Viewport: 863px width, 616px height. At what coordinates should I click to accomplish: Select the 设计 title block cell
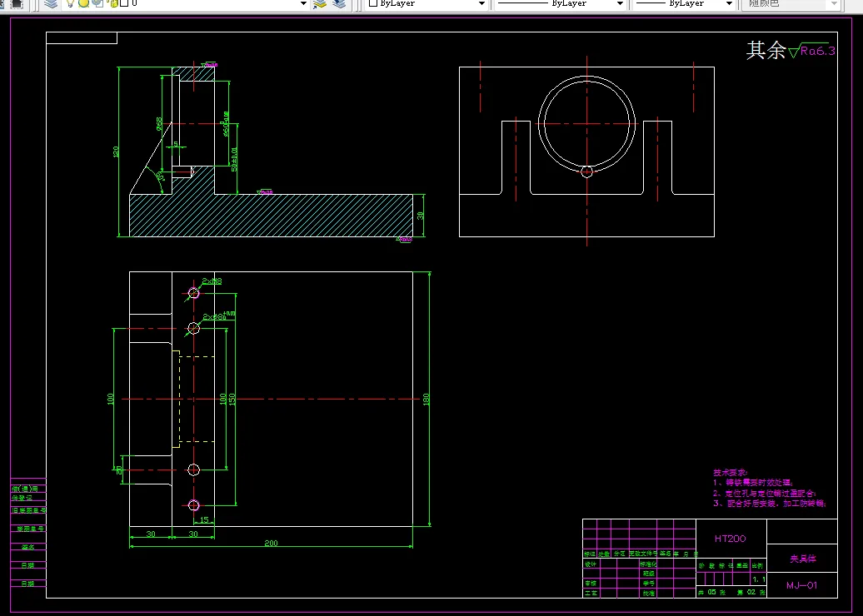pos(590,564)
